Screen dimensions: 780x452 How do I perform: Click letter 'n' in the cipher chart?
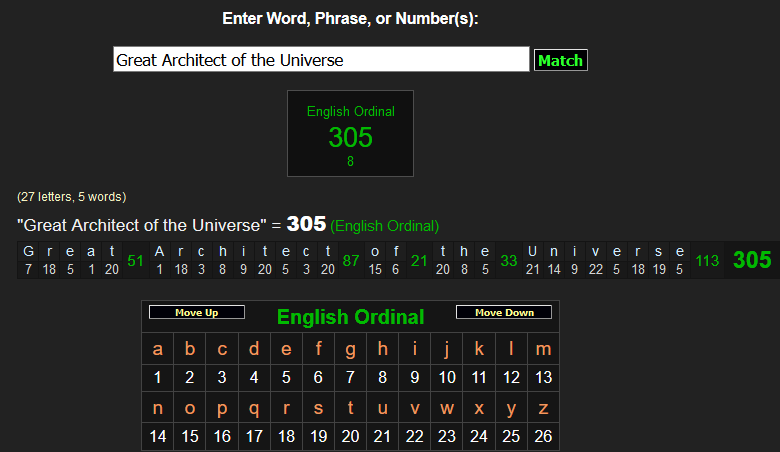[158, 408]
